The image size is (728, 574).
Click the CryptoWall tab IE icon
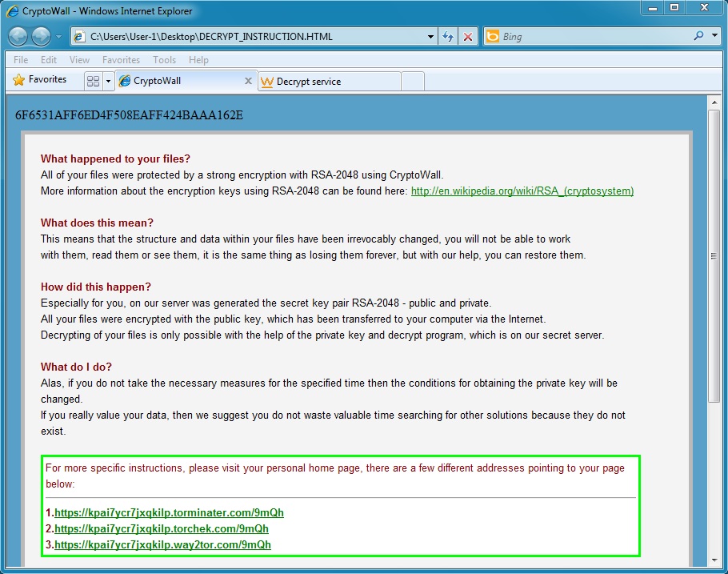(125, 81)
